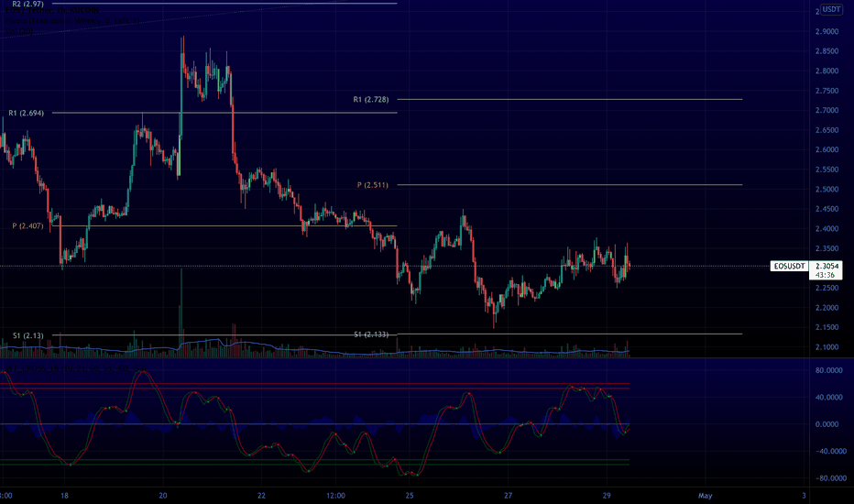Click the R2 (2.97) pivot label
Image resolution: width=854 pixels, height=504 pixels.
coord(27,4)
